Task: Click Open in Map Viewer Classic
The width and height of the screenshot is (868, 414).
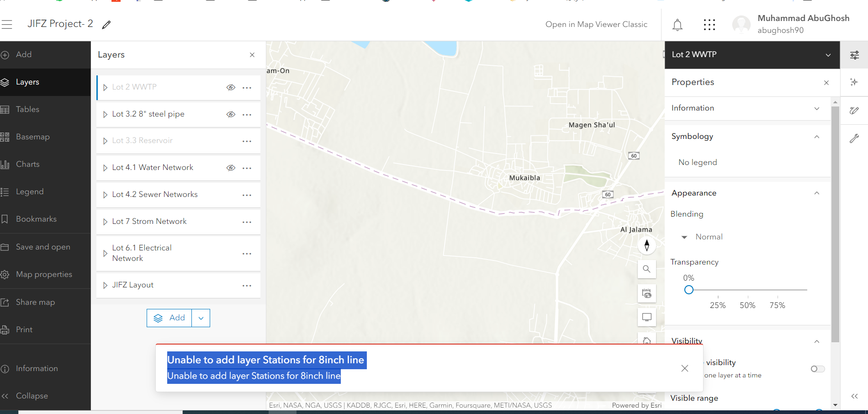Action: pos(596,24)
